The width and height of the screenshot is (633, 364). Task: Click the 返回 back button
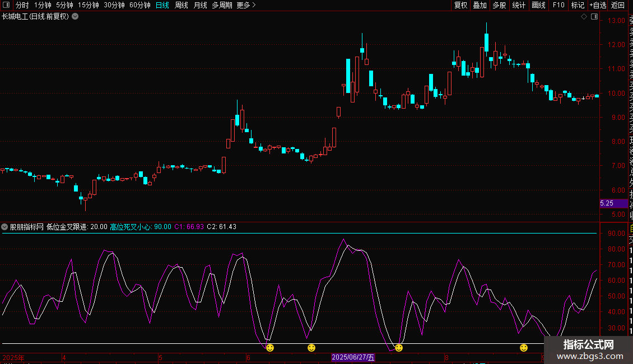tap(618, 5)
